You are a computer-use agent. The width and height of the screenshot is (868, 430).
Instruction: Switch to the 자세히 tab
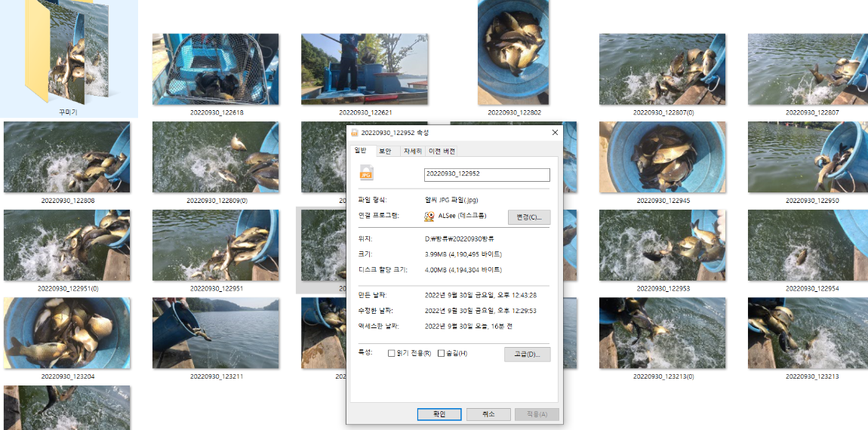412,151
